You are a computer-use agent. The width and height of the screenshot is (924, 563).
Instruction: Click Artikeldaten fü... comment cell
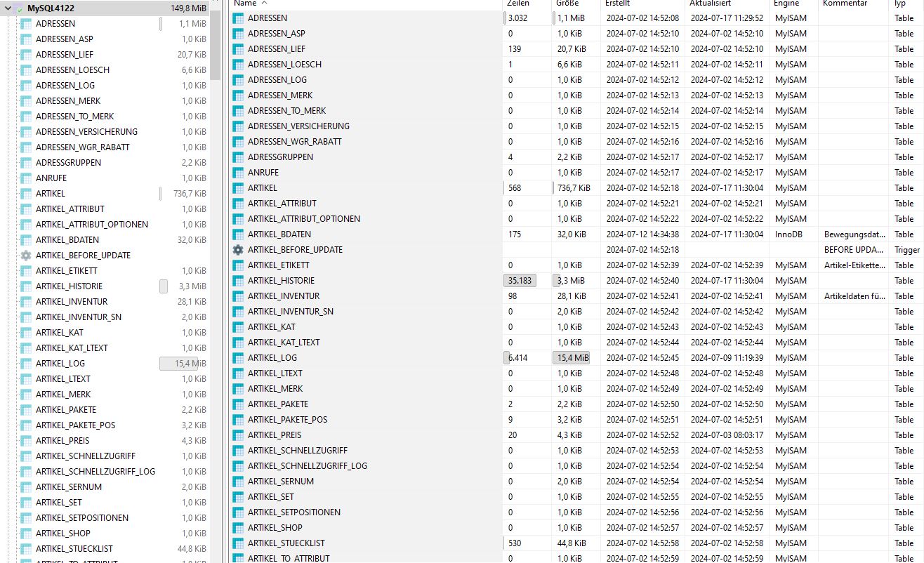[854, 296]
